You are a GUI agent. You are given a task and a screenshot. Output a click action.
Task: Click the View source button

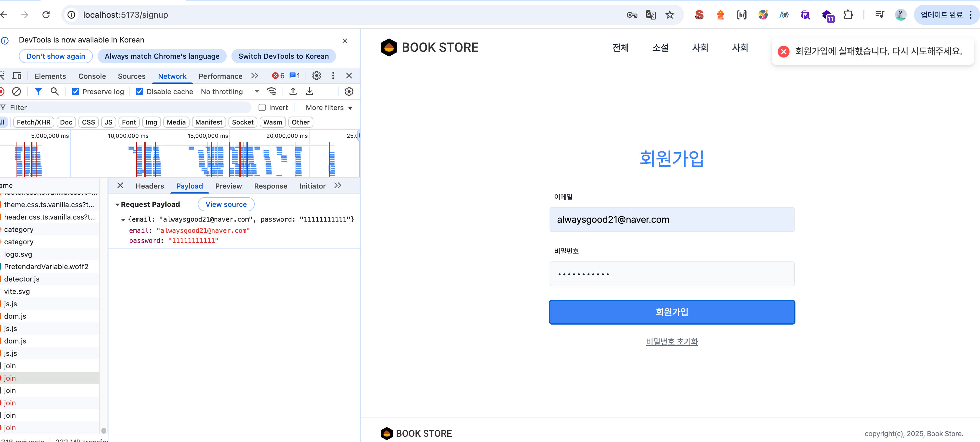click(226, 204)
